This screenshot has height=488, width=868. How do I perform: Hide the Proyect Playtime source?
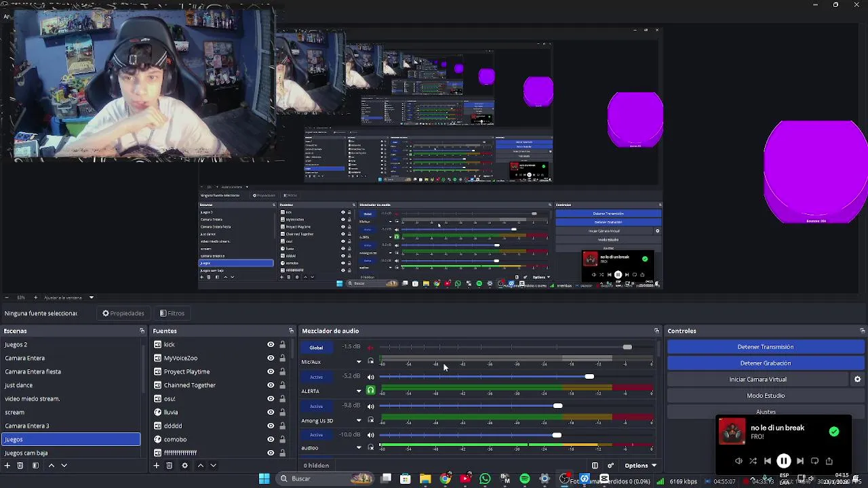[x=271, y=371]
